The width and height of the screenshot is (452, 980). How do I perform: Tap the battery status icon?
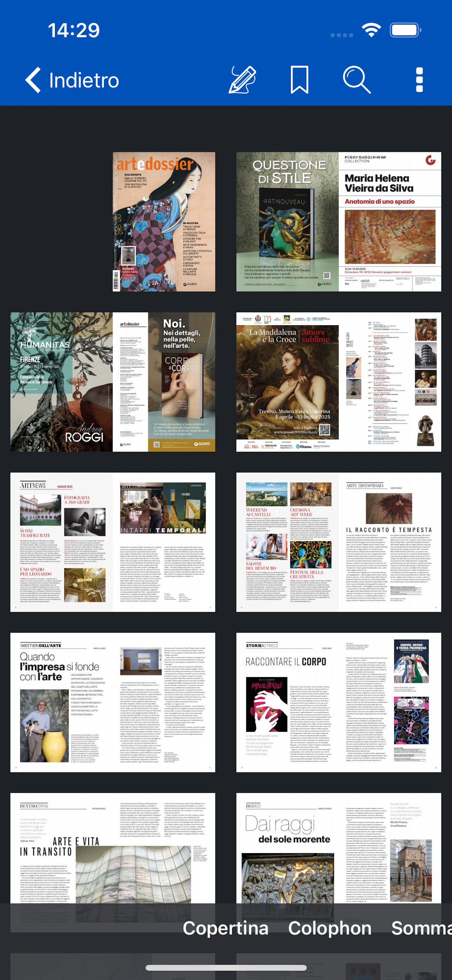pos(405,30)
